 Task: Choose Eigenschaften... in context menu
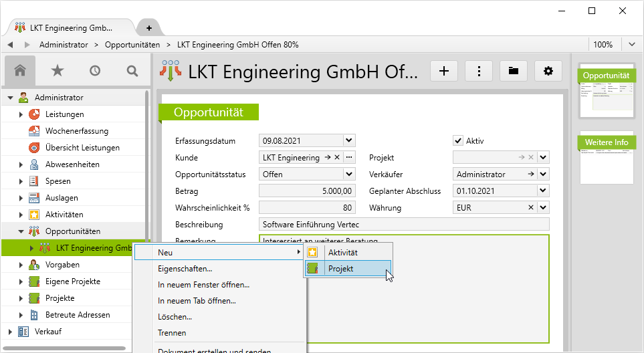coord(185,269)
